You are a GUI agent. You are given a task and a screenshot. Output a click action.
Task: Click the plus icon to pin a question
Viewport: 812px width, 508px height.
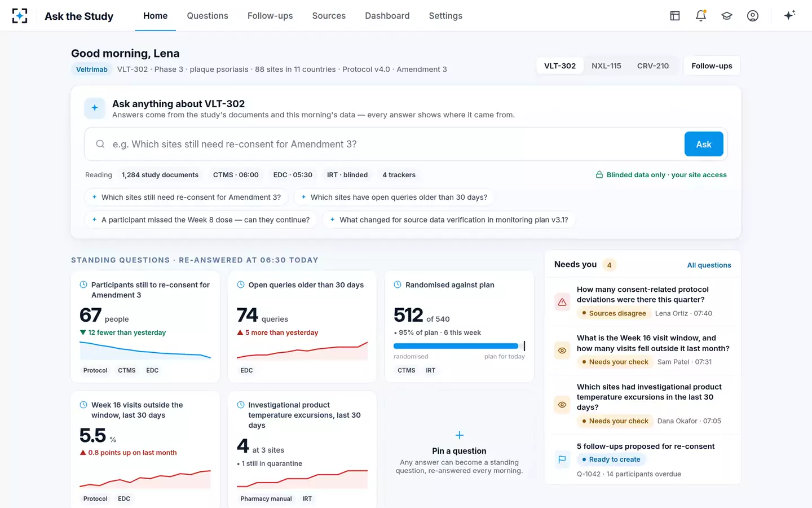point(460,435)
